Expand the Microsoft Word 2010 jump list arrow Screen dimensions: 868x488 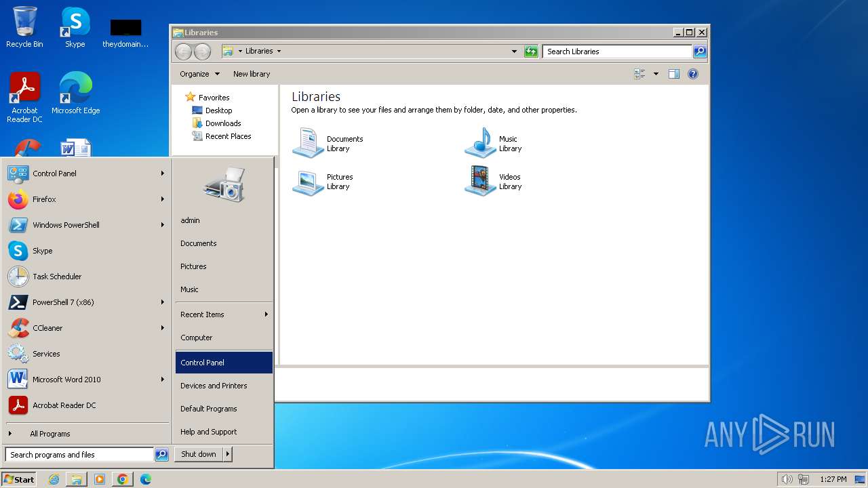coord(163,380)
